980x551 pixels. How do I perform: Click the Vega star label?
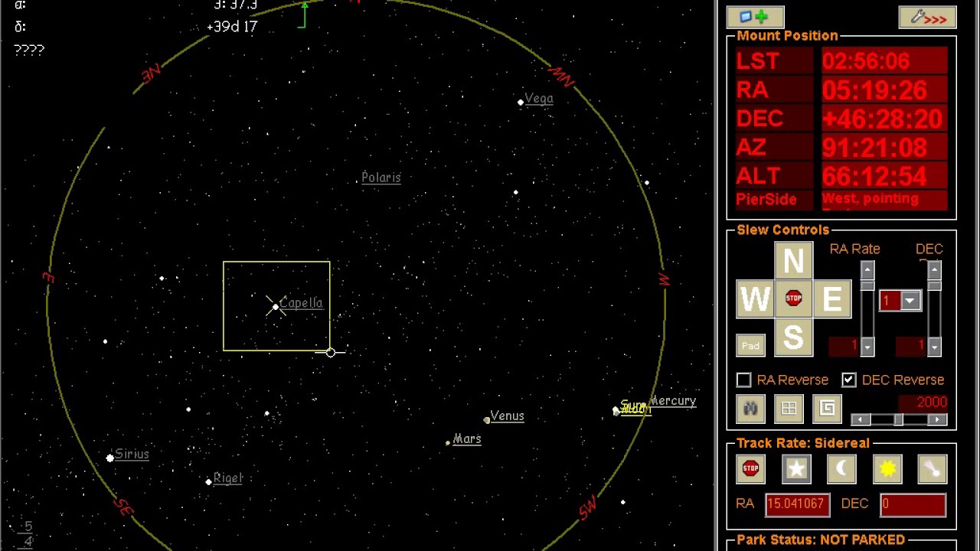pos(538,99)
